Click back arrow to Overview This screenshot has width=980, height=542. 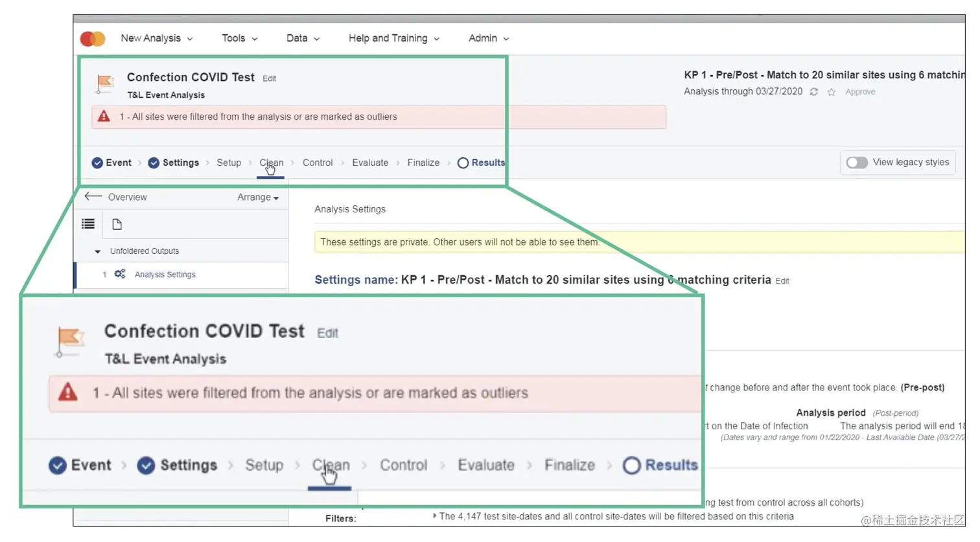93,196
